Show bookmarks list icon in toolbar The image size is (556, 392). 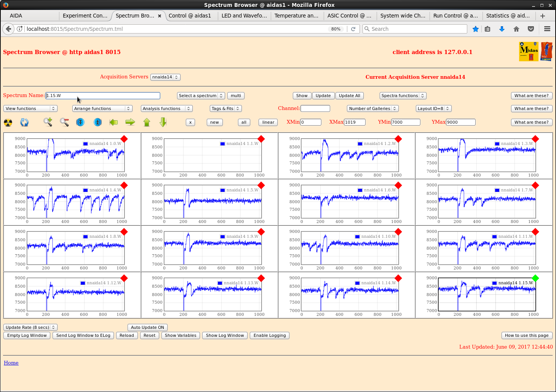click(x=487, y=29)
